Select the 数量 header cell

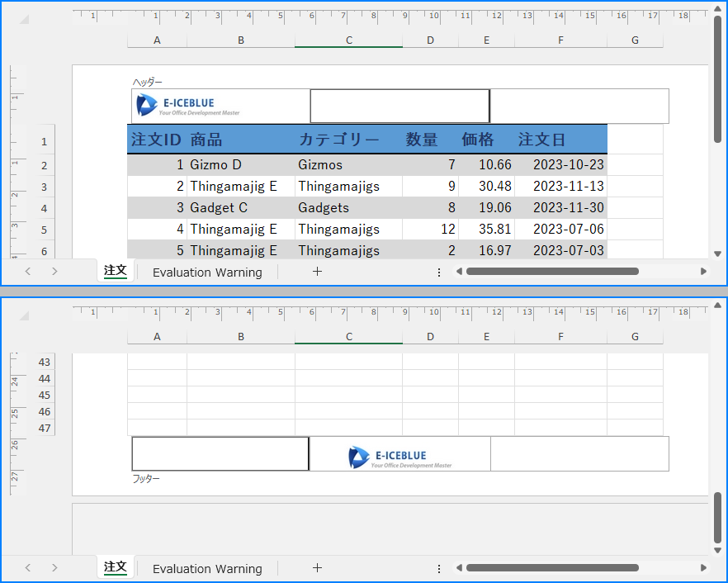click(430, 140)
